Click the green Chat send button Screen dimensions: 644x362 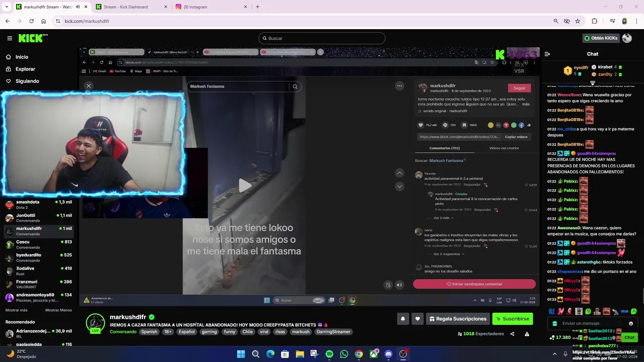click(x=629, y=337)
